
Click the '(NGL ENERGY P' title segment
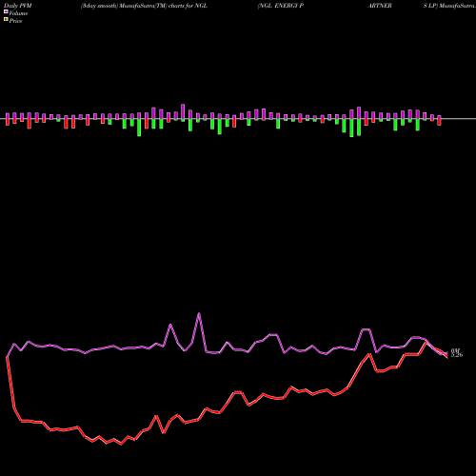coord(281,6)
